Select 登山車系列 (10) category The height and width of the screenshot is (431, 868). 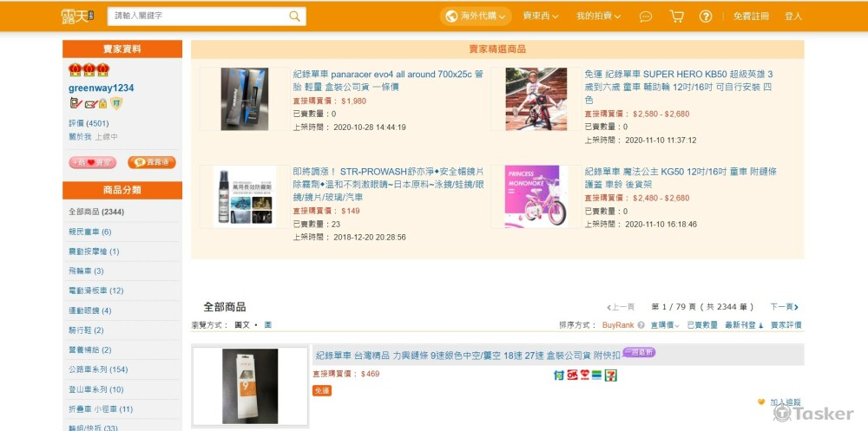(x=95, y=389)
